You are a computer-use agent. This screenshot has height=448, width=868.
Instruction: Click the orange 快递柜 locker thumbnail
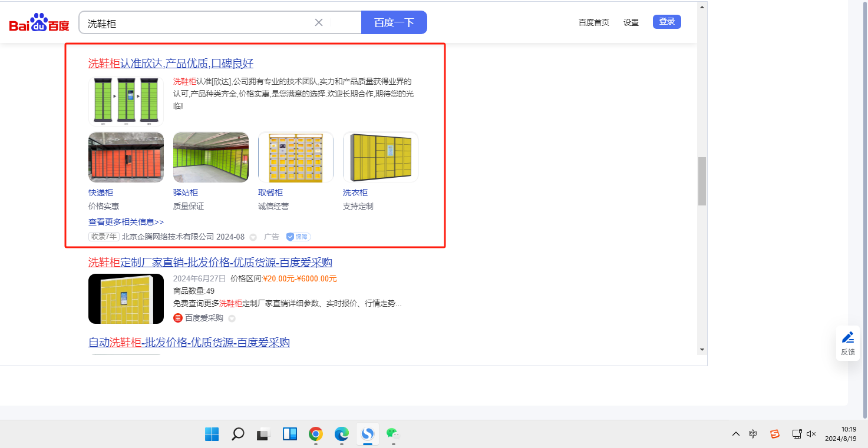(126, 157)
